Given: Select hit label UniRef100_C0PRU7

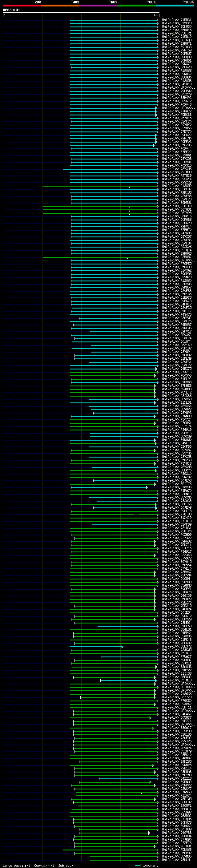Looking at the screenshot, I should tap(177, 54).
